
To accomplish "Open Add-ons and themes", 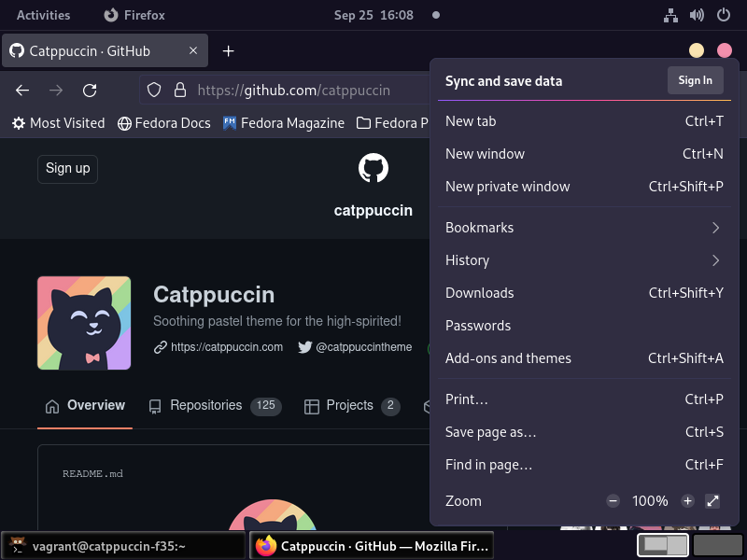I will tap(585, 358).
